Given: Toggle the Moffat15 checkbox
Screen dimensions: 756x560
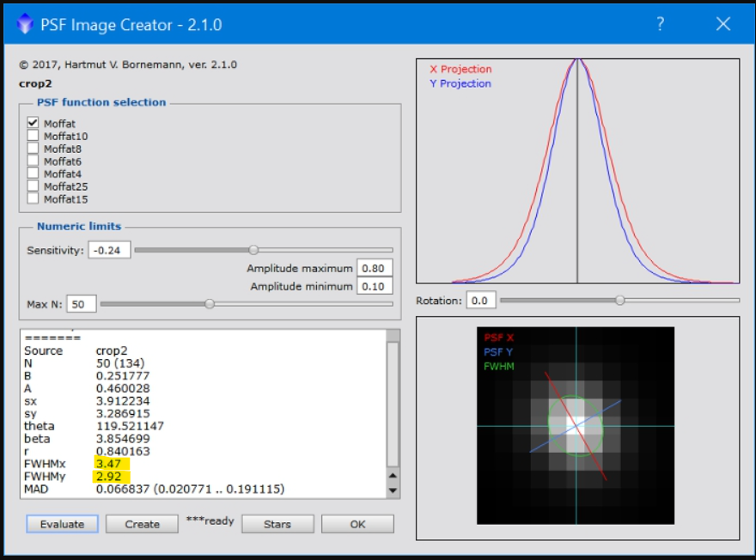Looking at the screenshot, I should pyautogui.click(x=34, y=198).
